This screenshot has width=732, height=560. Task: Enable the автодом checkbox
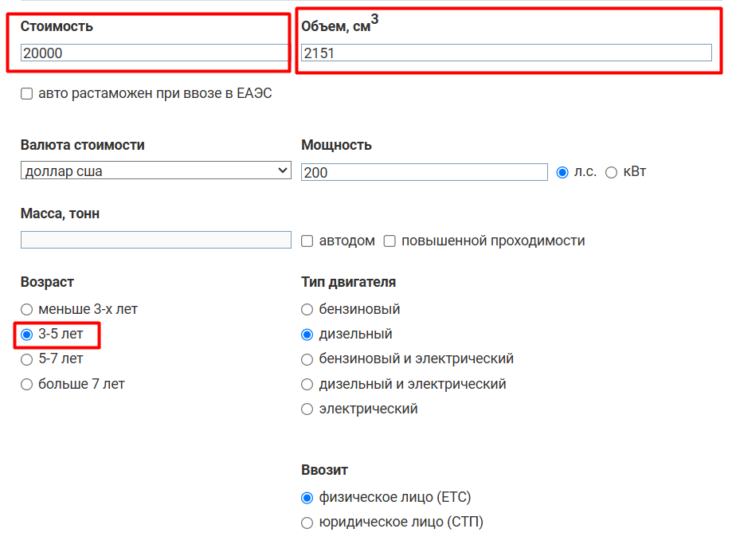point(307,241)
